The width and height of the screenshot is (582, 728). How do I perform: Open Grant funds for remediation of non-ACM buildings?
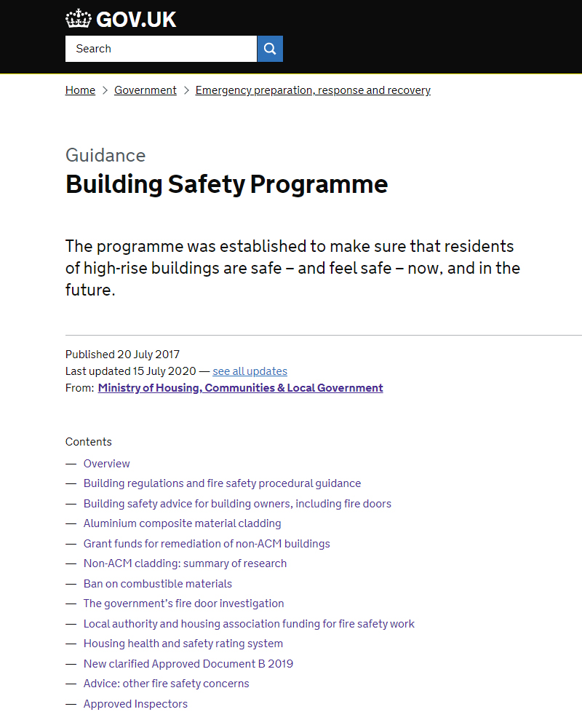click(x=206, y=544)
